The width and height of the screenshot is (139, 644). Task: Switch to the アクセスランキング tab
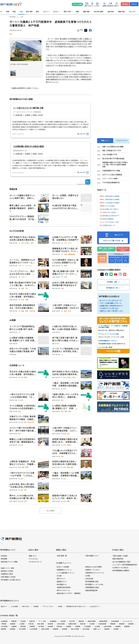121,141
